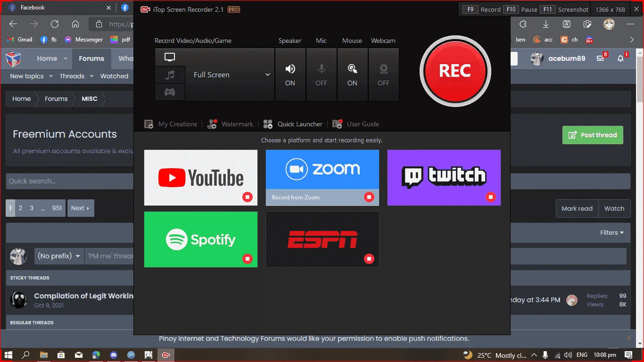This screenshot has width=644, height=362.
Task: Launch recording from the Zoom tile
Action: point(322,178)
